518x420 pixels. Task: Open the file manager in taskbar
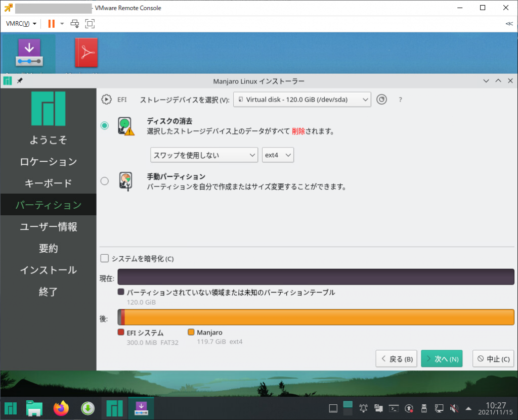pos(34,408)
